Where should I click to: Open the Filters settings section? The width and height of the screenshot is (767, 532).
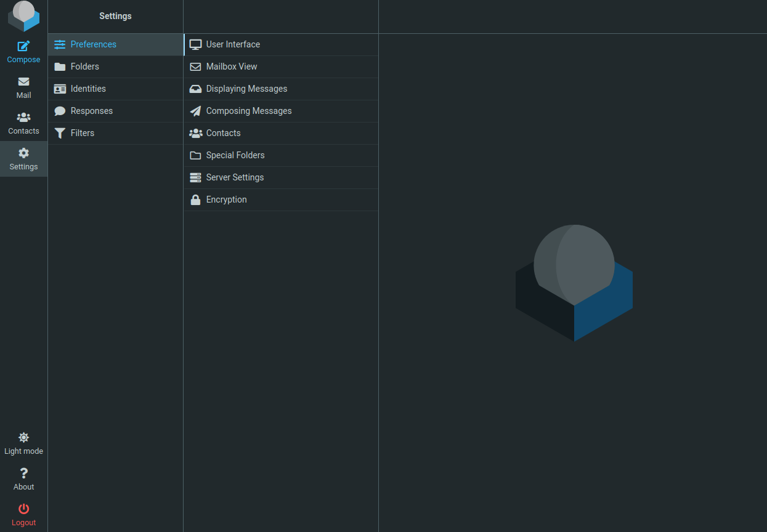(82, 133)
